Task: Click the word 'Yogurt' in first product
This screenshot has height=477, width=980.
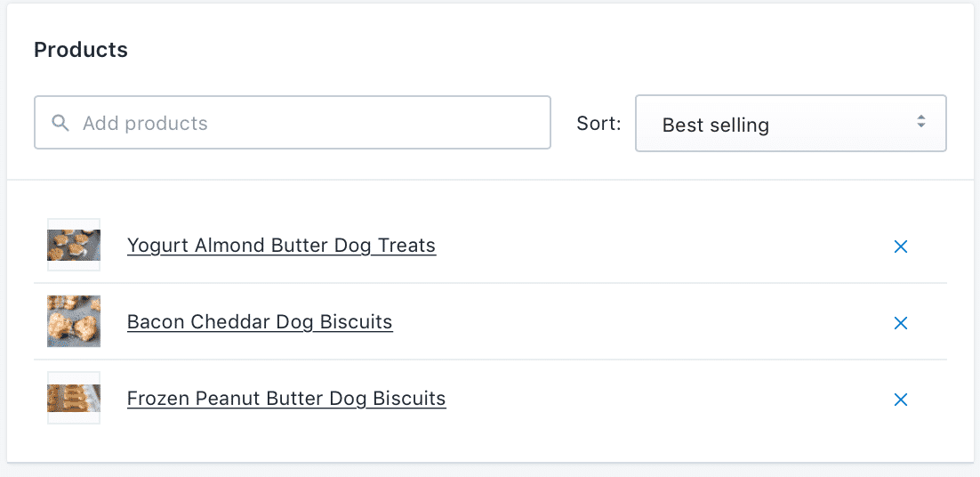Action: (x=158, y=246)
